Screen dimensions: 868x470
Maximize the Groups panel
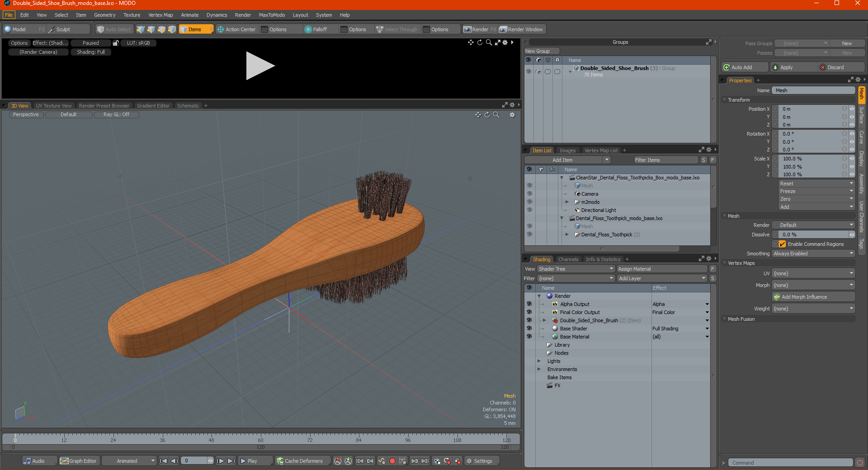(x=708, y=42)
